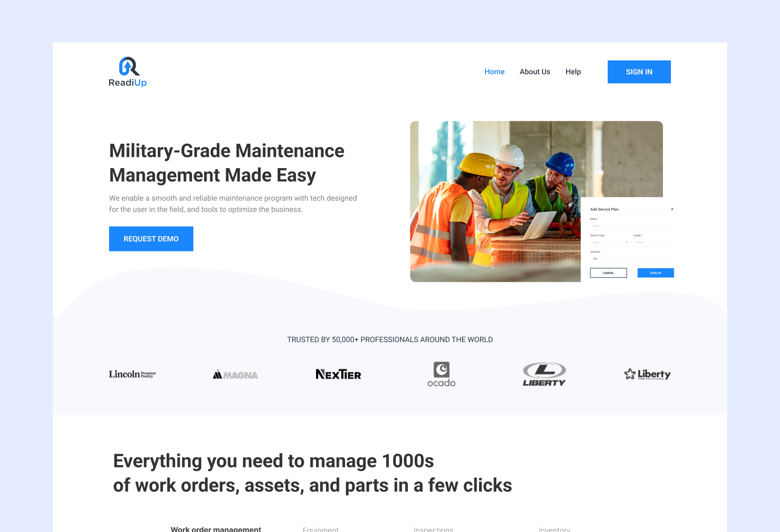Close the Add Service Plan dialog

click(x=672, y=209)
